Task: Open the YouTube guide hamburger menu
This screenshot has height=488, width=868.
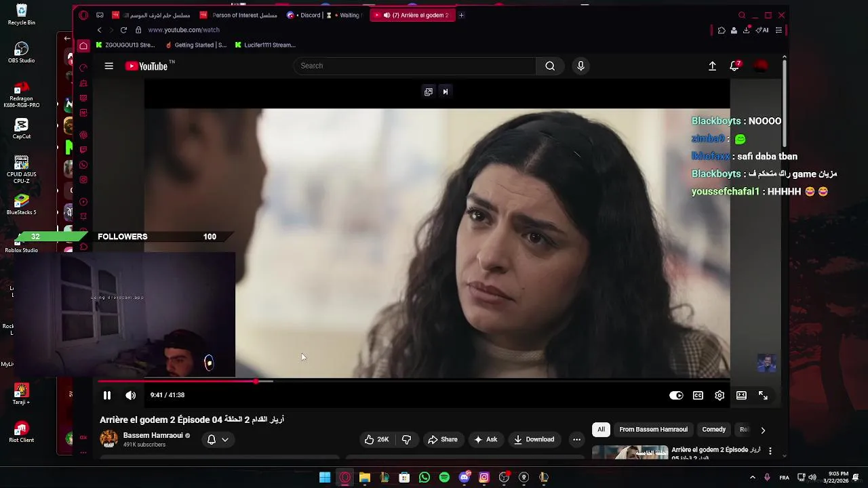Action: pyautogui.click(x=108, y=66)
